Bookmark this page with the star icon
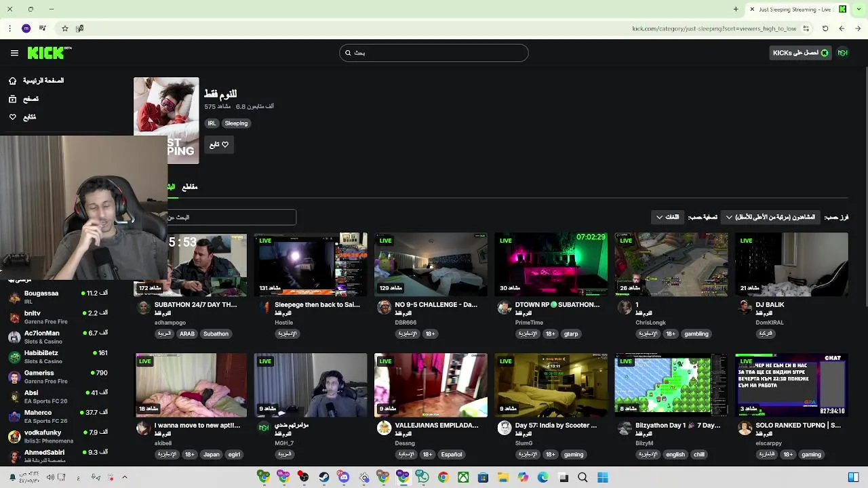Screen dimensions: 868x488 (x=65, y=28)
